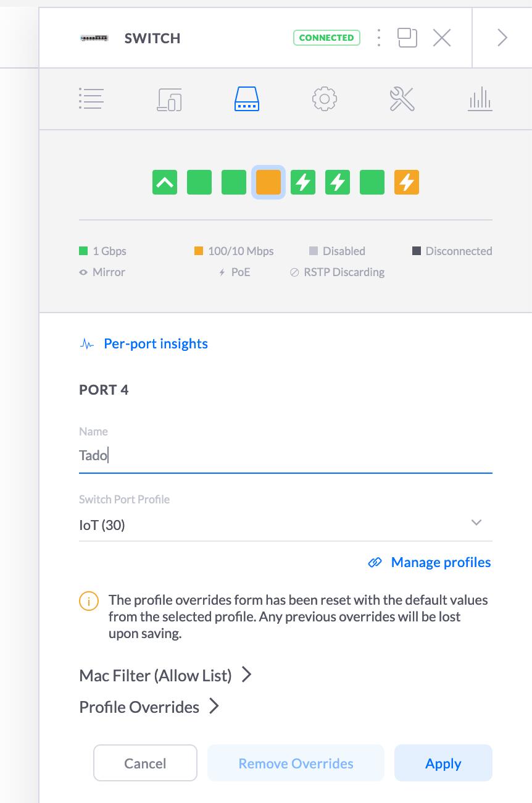
Task: Select the selected orange port 4
Action: tap(268, 183)
